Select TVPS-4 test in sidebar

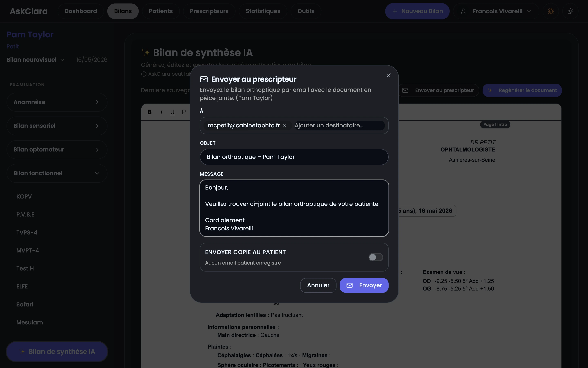coord(27,233)
